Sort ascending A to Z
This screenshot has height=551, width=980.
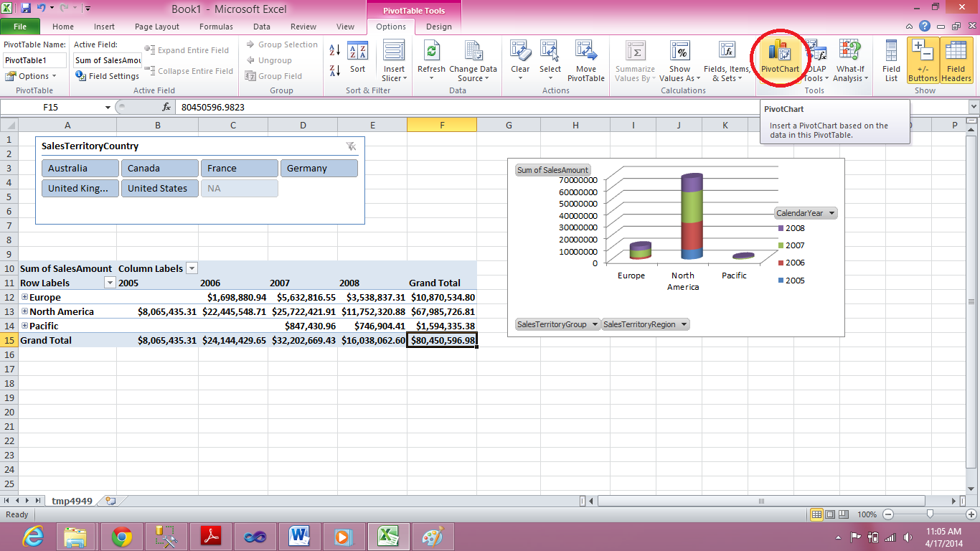335,50
